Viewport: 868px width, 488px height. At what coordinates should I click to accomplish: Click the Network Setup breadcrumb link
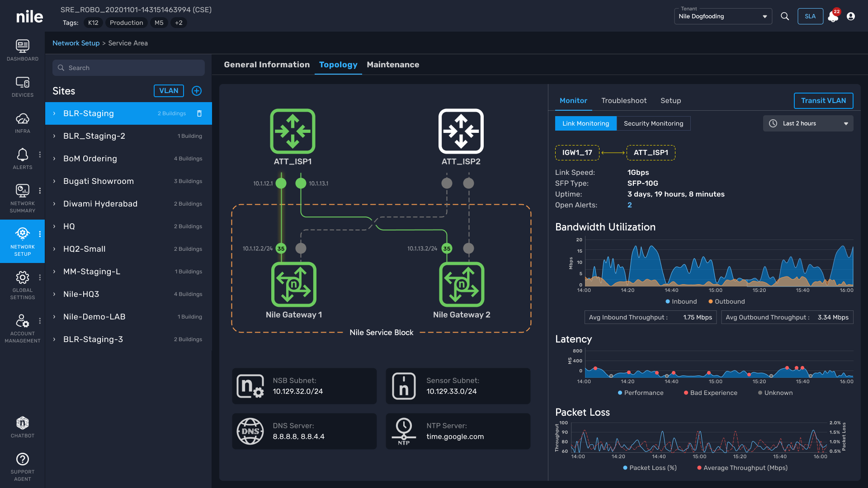(x=76, y=43)
